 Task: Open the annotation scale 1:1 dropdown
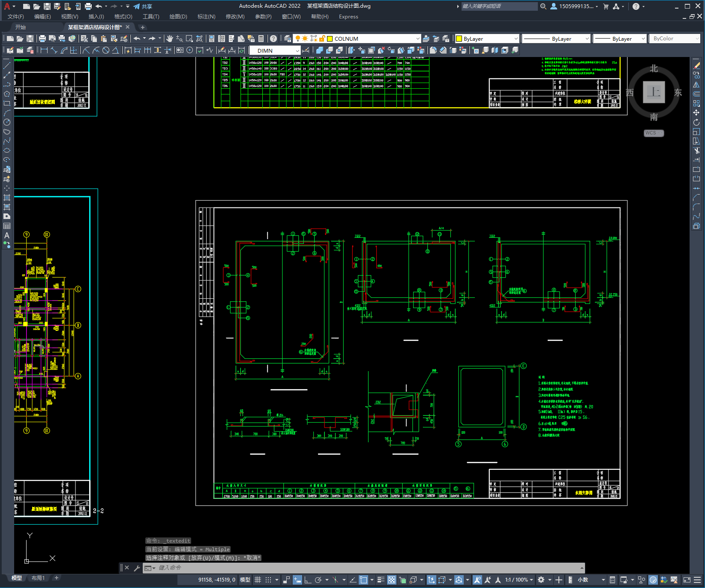[519, 580]
